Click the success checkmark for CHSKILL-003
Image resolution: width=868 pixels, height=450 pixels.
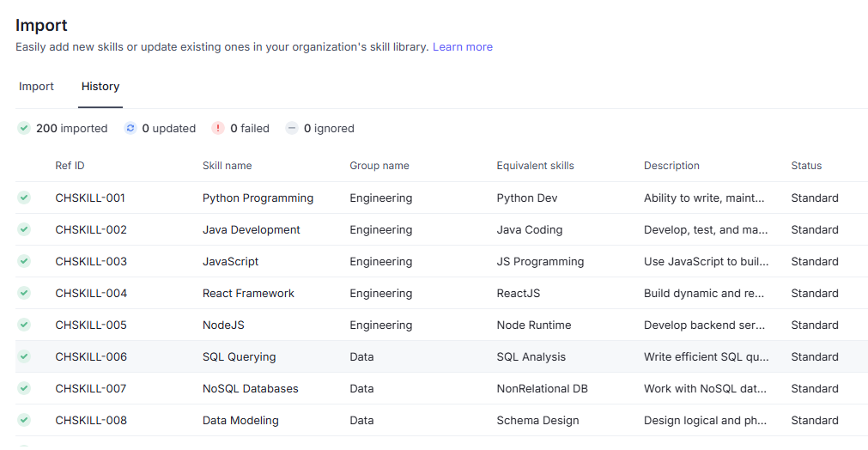(24, 261)
